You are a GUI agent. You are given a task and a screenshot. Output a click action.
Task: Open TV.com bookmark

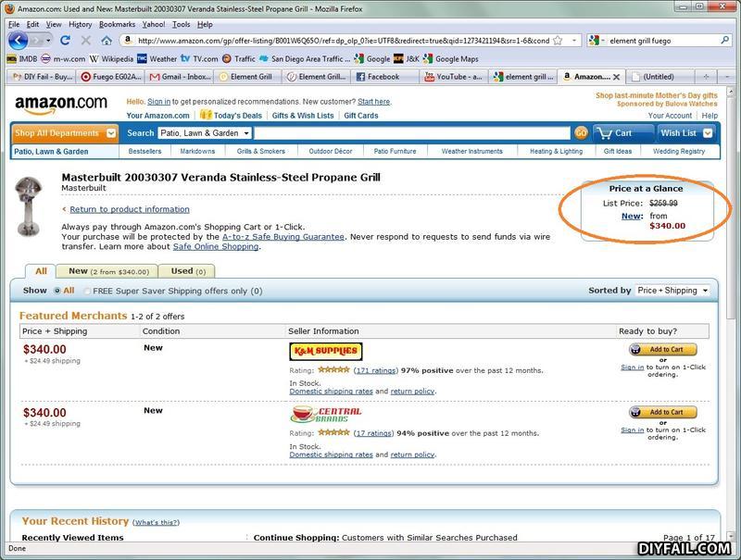[199, 58]
